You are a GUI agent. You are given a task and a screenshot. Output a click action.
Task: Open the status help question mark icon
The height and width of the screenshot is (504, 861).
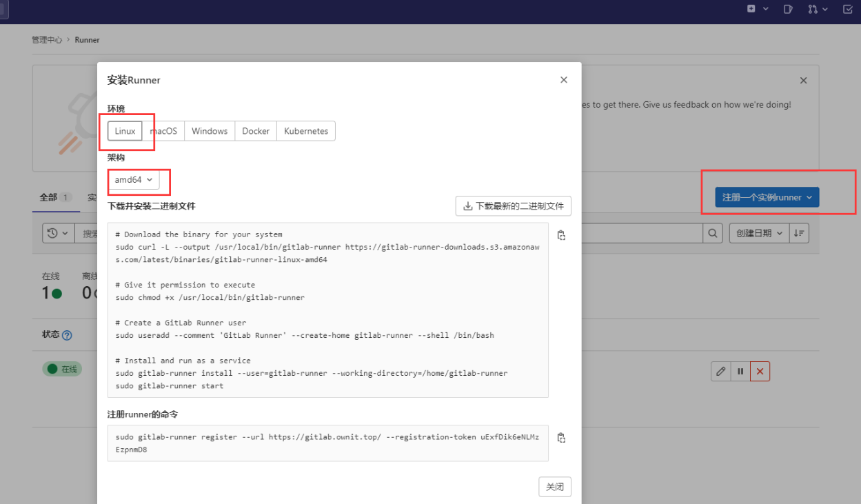point(67,336)
